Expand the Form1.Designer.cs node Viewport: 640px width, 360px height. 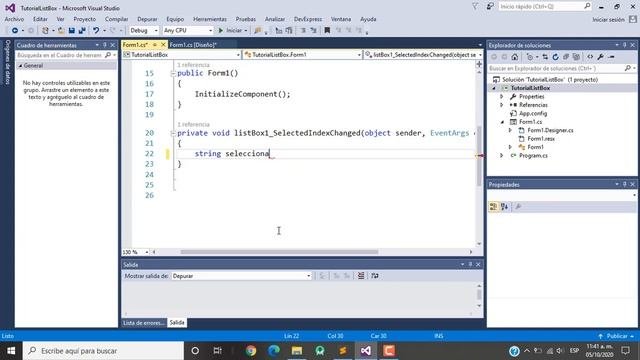(510, 131)
